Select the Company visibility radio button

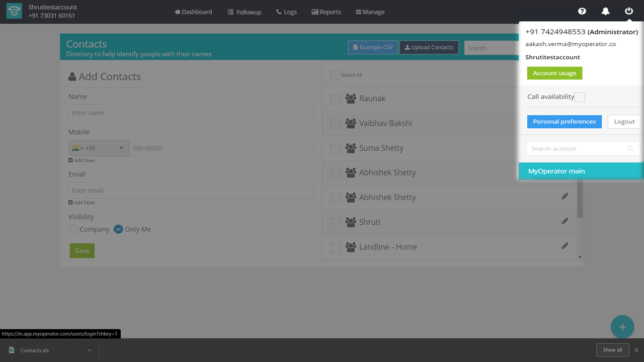click(73, 229)
